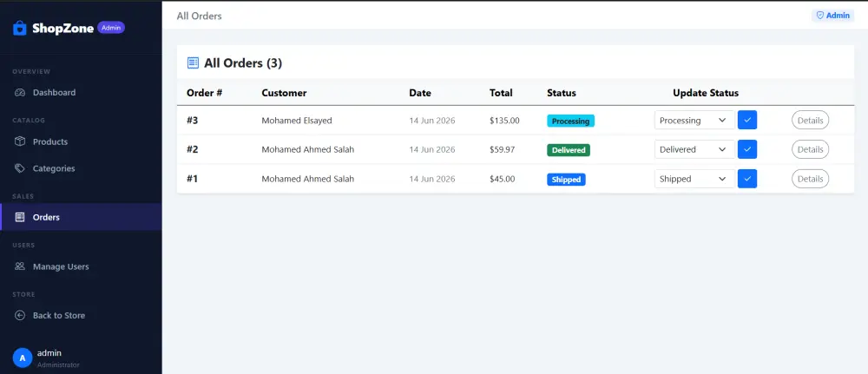The width and height of the screenshot is (868, 374).
Task: View Details for order #1
Action: (x=810, y=179)
